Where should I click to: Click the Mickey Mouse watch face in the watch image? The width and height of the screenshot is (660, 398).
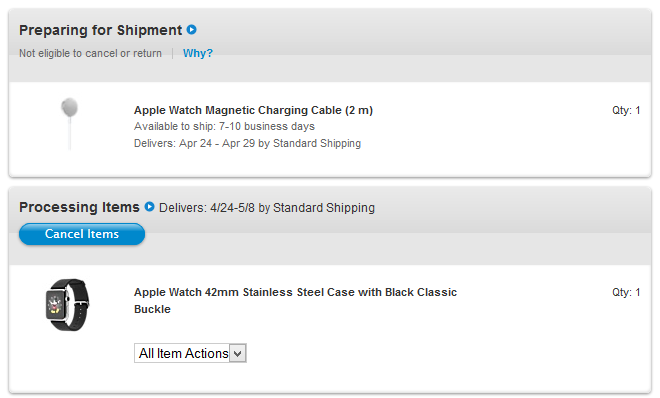(55, 304)
